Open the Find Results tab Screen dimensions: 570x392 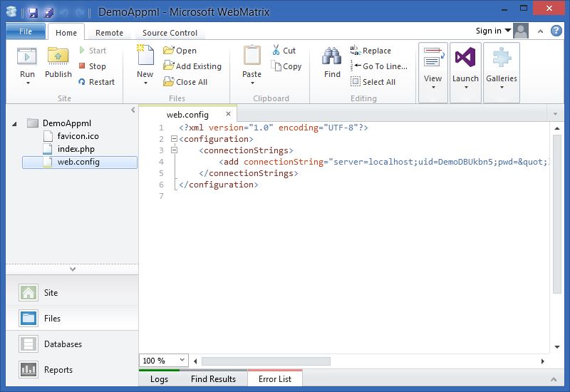213,379
